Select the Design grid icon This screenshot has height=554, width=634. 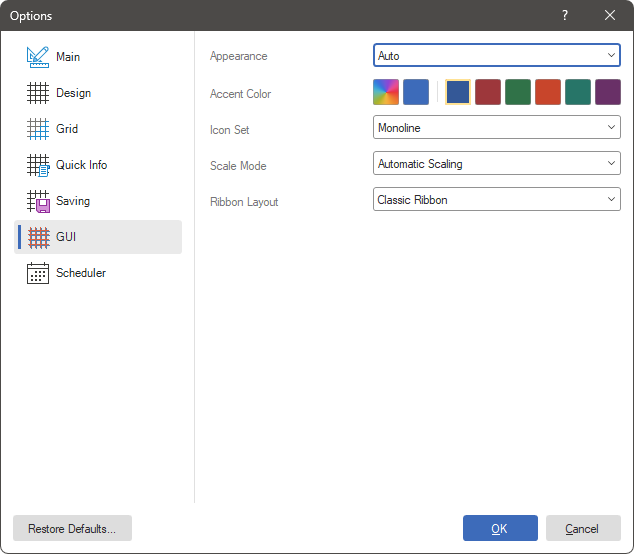click(x=38, y=93)
